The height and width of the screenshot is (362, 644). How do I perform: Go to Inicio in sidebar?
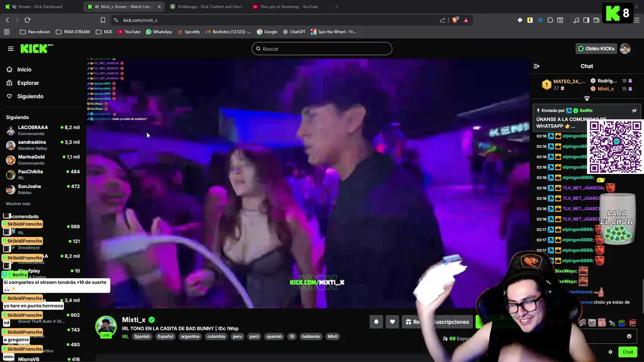coord(24,69)
